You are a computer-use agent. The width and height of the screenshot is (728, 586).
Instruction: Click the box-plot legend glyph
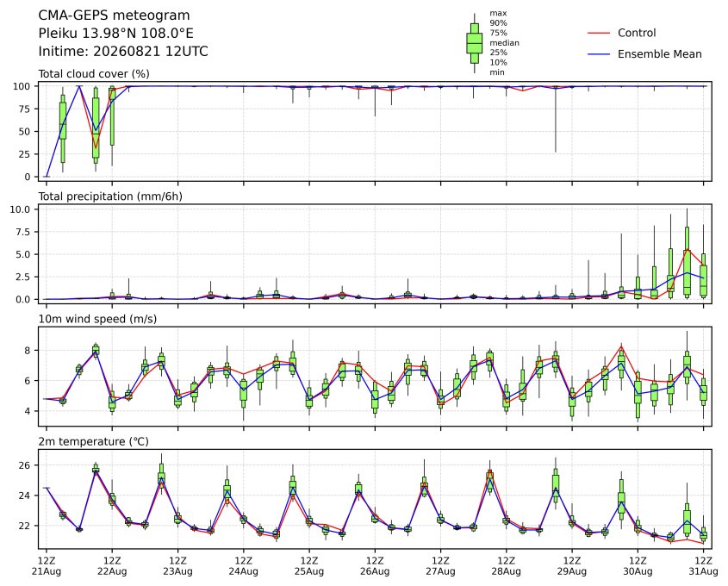click(x=474, y=43)
